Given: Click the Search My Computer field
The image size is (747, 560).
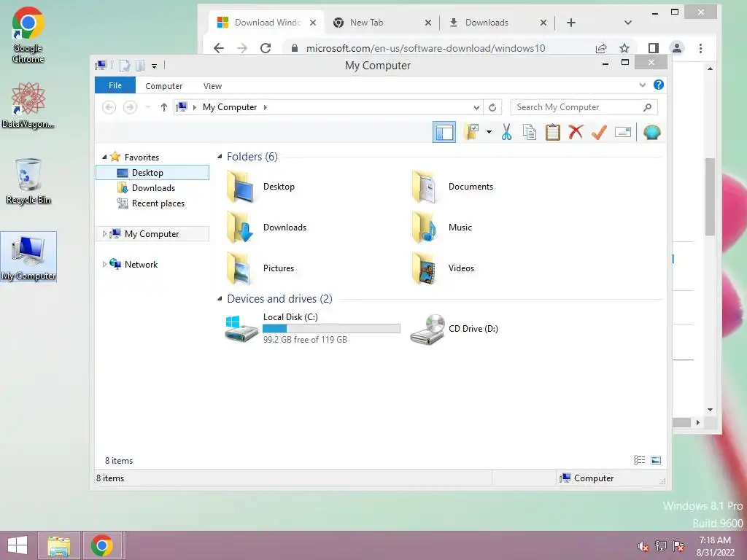Looking at the screenshot, I should (584, 107).
